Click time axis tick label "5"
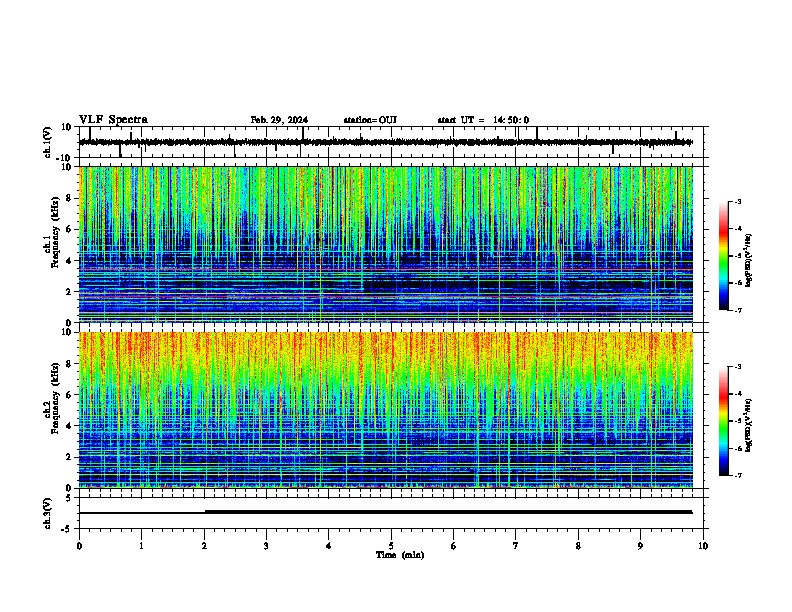 pos(391,546)
